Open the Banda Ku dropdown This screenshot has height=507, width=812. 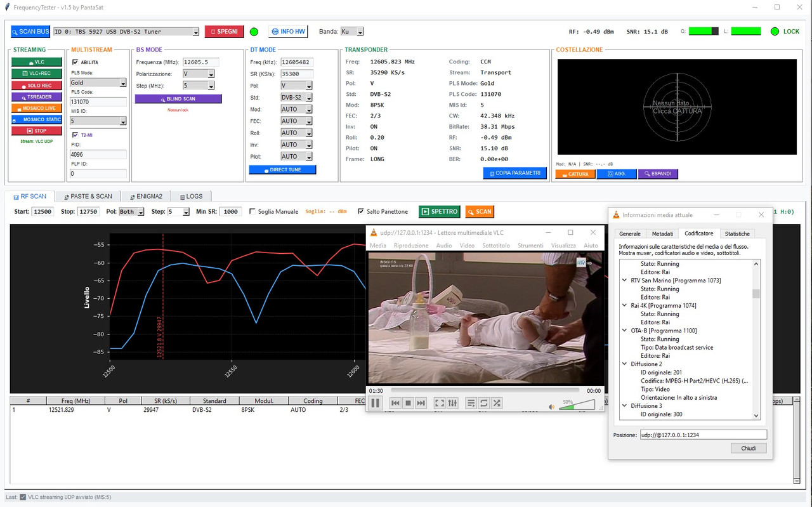(360, 32)
